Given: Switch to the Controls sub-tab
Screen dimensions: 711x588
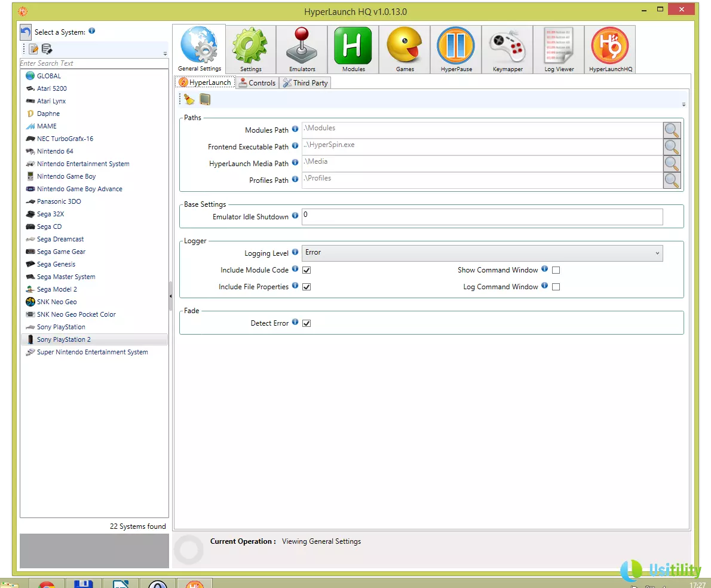Looking at the screenshot, I should coord(257,83).
